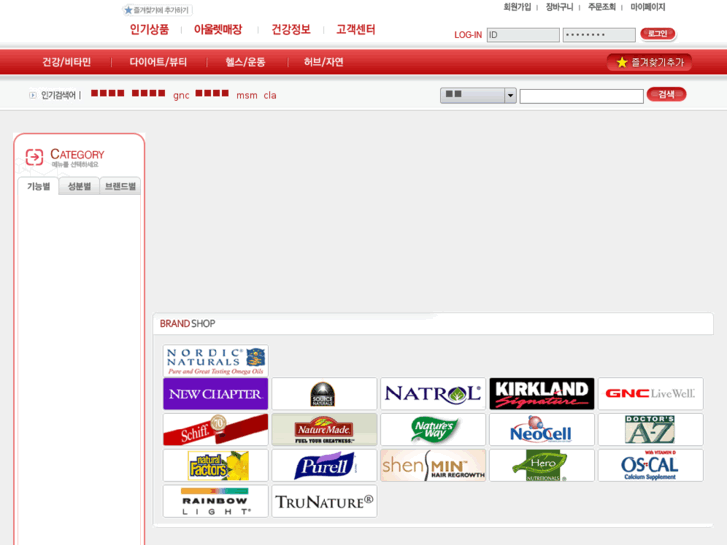
Task: Open the Shen Min Hair Regrowth logo
Action: click(x=433, y=465)
